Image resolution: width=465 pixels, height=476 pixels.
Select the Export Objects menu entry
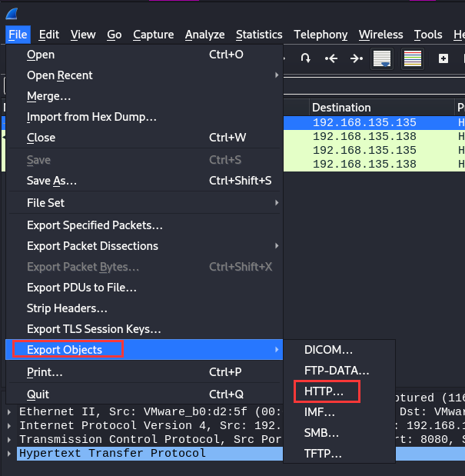point(144,350)
